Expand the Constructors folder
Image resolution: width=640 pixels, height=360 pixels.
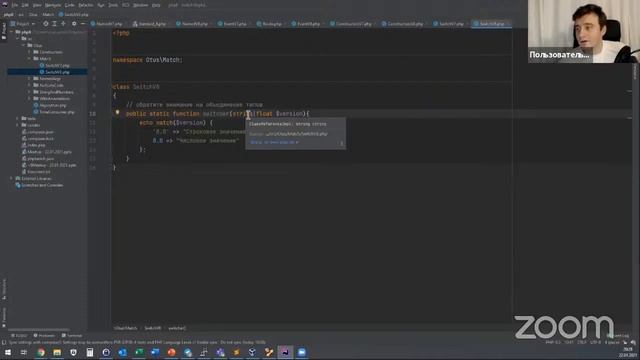coord(29,52)
